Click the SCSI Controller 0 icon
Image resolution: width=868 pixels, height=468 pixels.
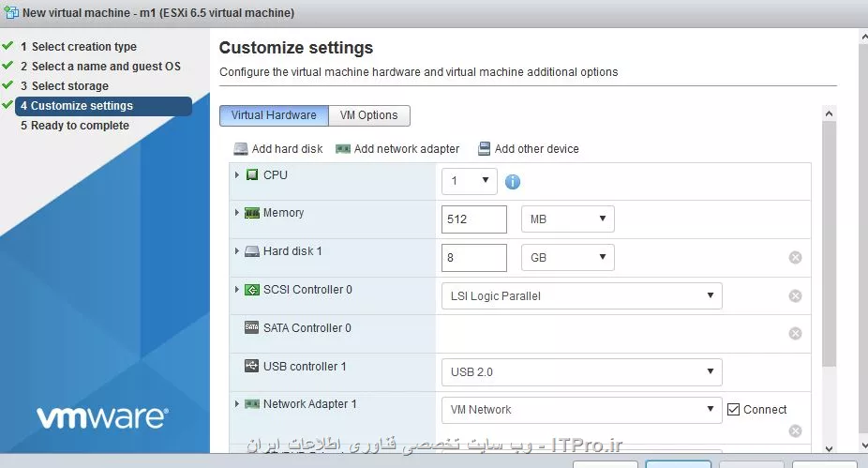(x=252, y=290)
